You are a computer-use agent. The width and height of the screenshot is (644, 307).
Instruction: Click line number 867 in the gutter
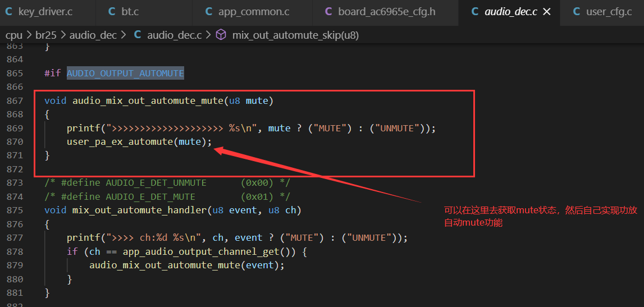(x=15, y=100)
